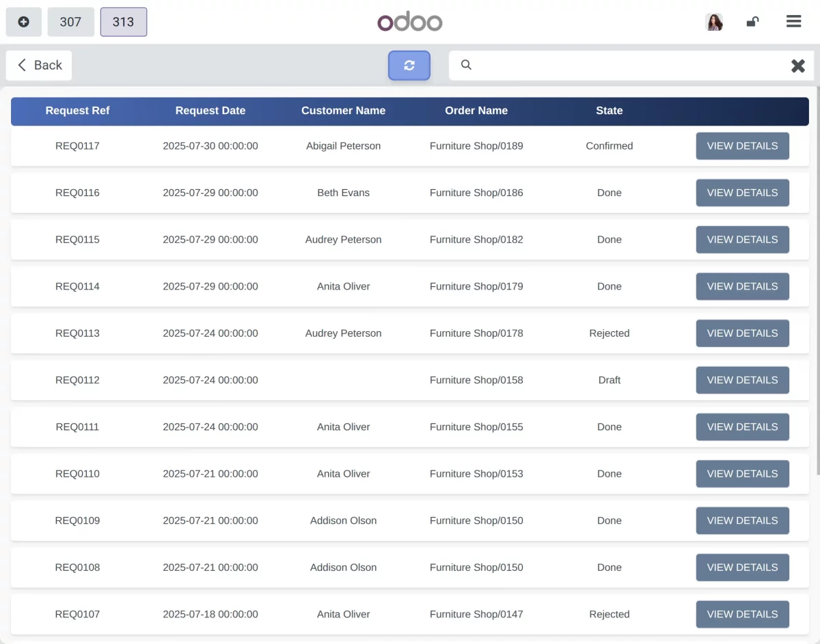Click the Odoo logo
Viewport: 820px width, 644px height.
point(410,22)
